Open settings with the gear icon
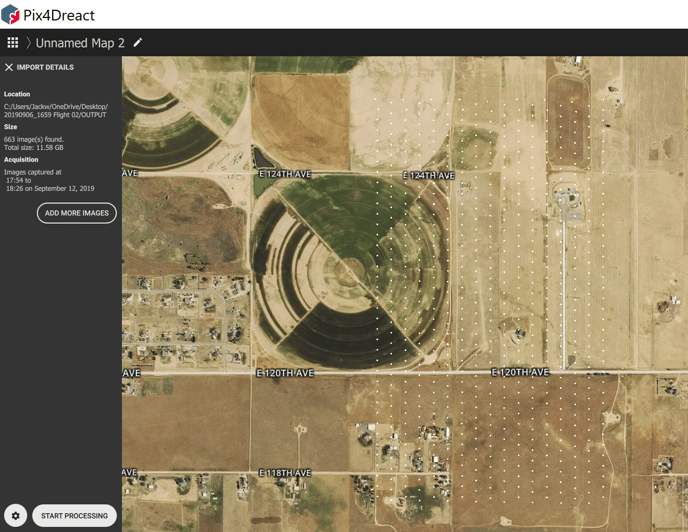 (x=15, y=516)
